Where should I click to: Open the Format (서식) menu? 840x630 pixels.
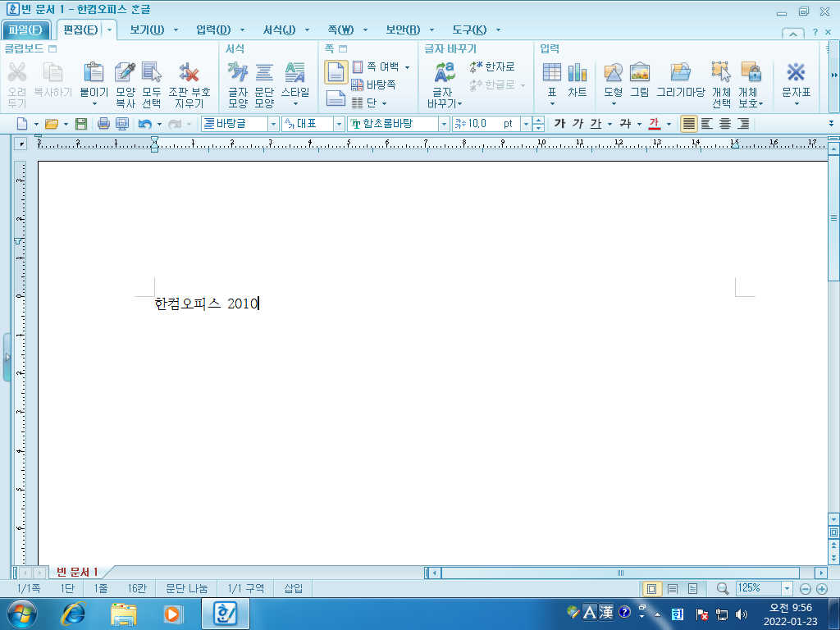click(x=279, y=30)
